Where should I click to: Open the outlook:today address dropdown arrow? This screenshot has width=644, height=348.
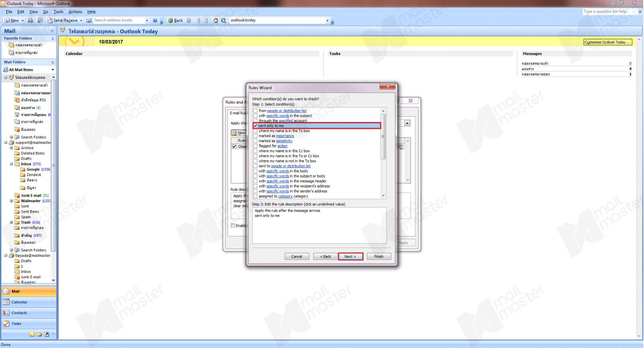327,21
